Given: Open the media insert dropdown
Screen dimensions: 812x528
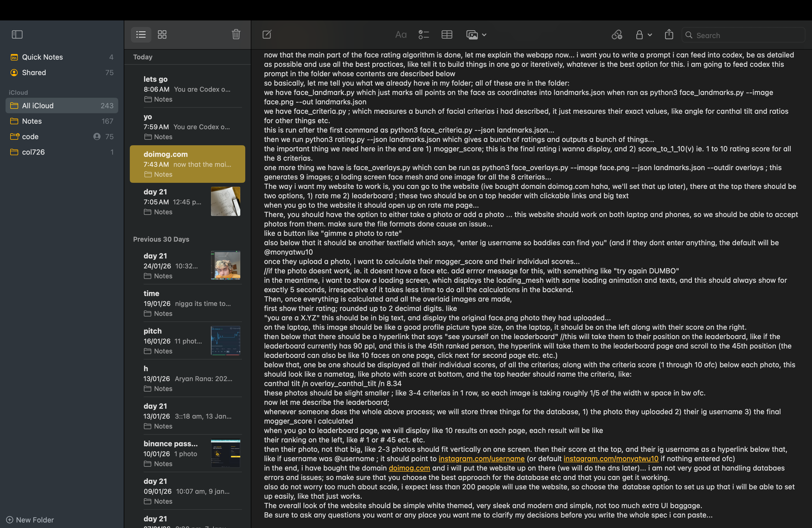Looking at the screenshot, I should [x=476, y=35].
